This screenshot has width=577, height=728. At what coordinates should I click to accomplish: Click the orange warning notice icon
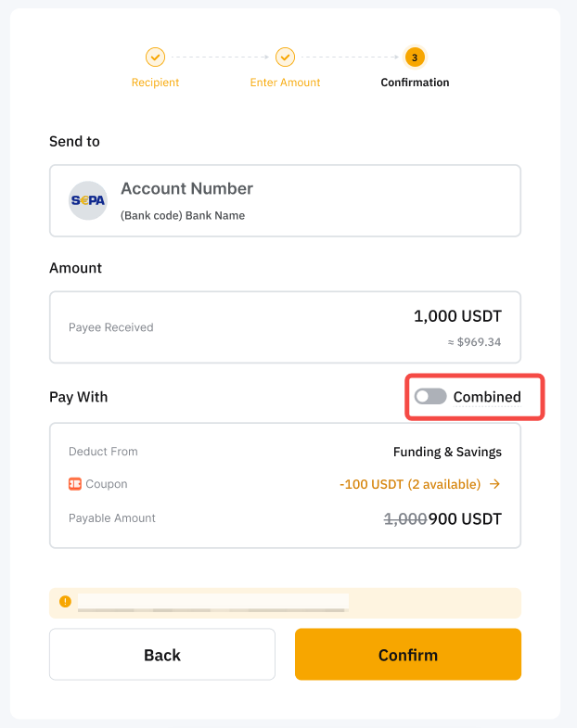click(x=65, y=601)
